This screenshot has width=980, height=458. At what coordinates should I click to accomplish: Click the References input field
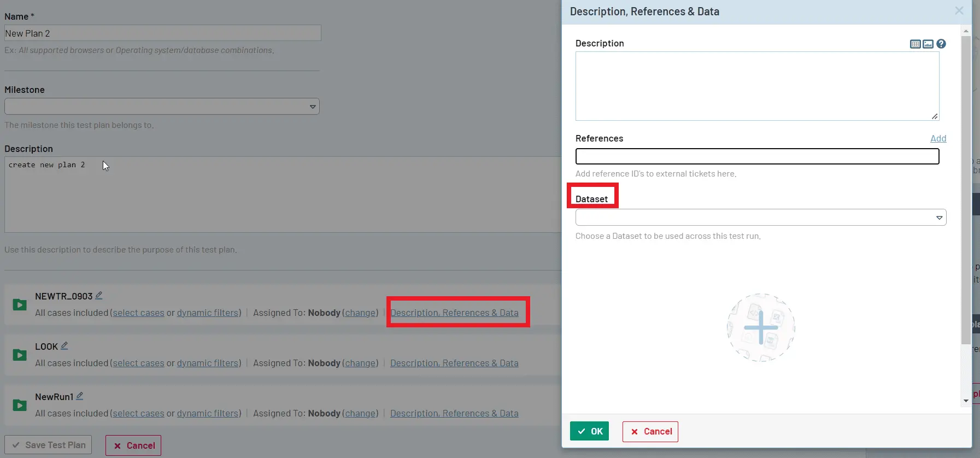[x=757, y=156]
